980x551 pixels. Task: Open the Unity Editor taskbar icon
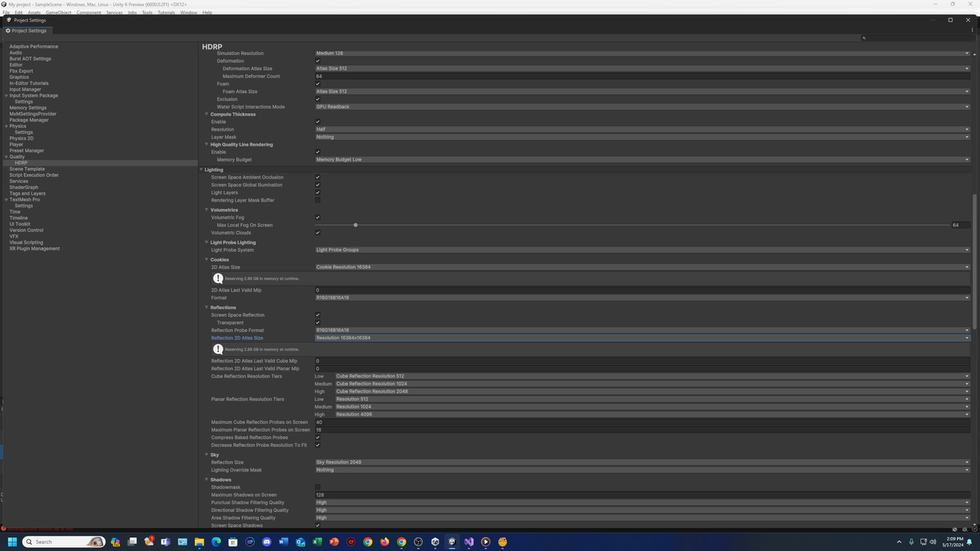452,542
